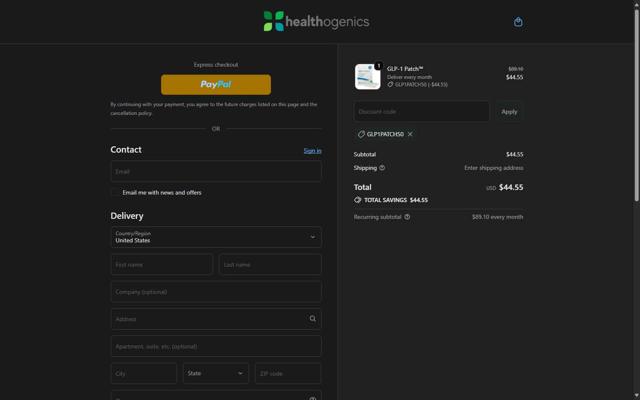This screenshot has width=640, height=400.
Task: Open the Country/Region dropdown
Action: coord(216,237)
